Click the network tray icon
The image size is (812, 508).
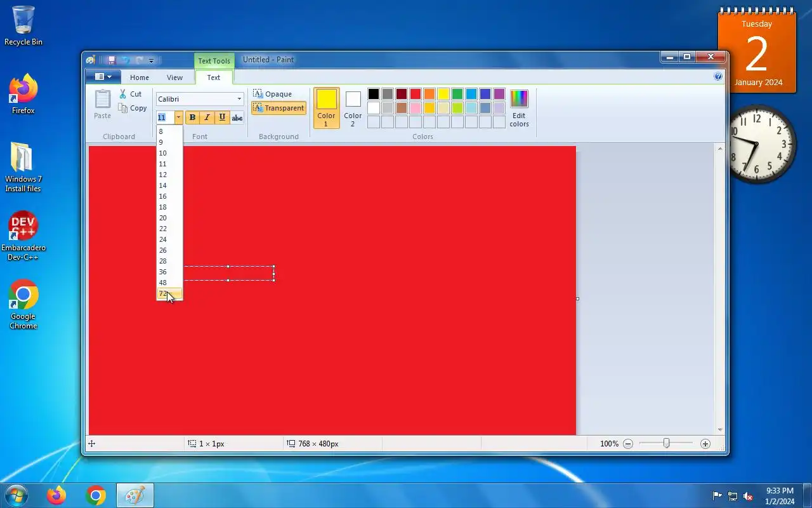(733, 496)
